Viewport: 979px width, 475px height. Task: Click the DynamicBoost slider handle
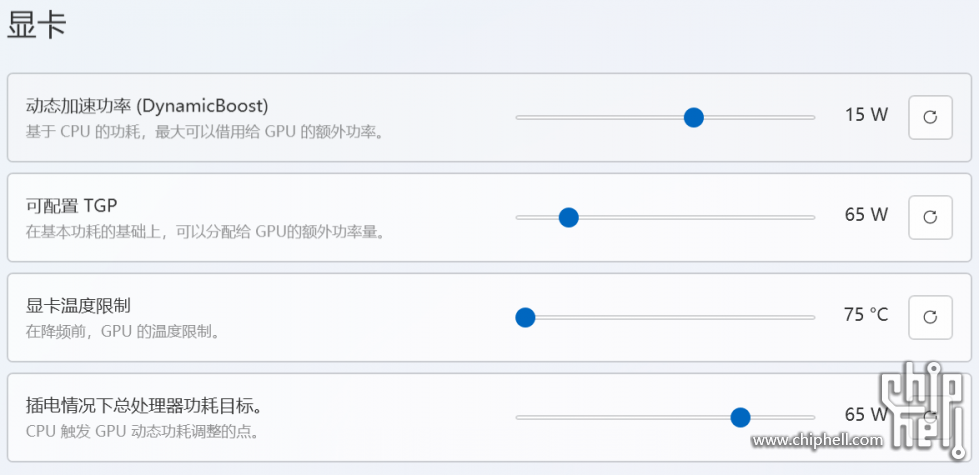(693, 117)
